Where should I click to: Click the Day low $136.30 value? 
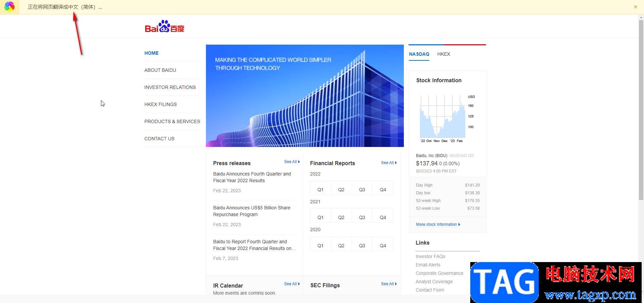coord(472,193)
